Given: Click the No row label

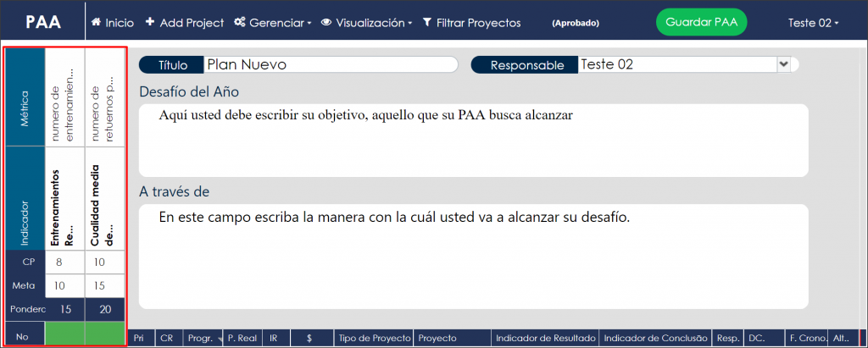Looking at the screenshot, I should tap(25, 334).
